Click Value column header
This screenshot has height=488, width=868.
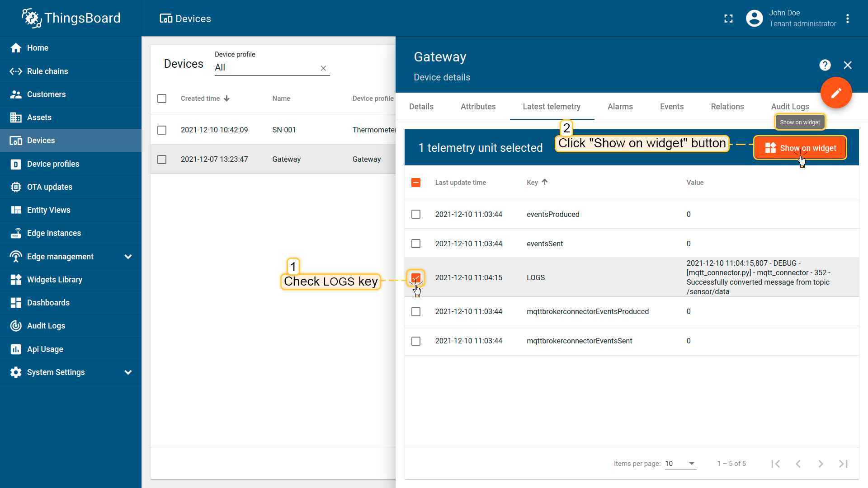[695, 183]
